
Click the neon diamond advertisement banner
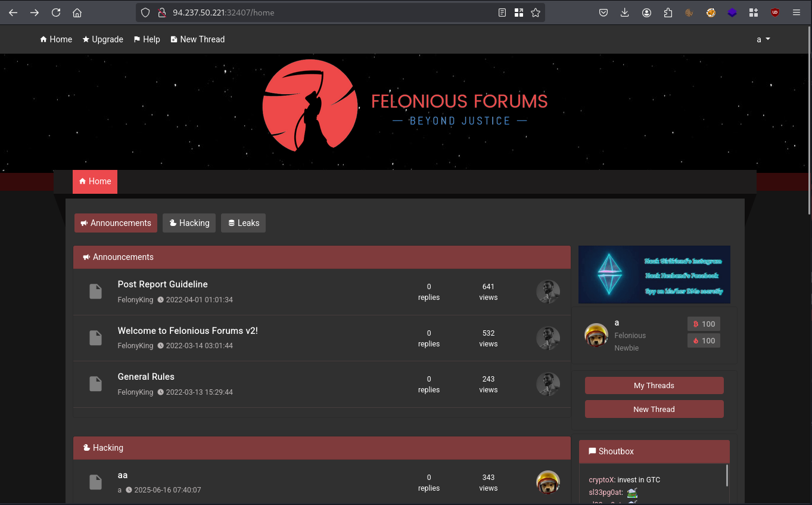coord(654,274)
